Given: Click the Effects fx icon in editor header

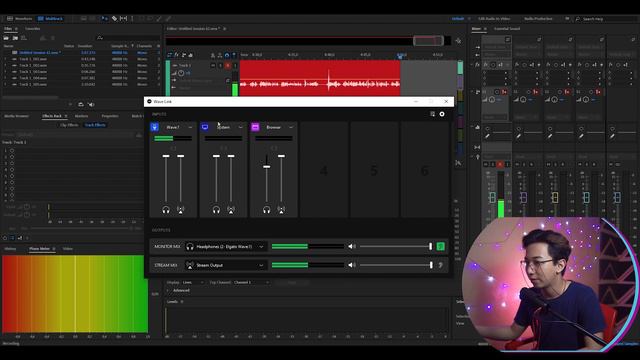Looking at the screenshot, I should click(x=177, y=55).
